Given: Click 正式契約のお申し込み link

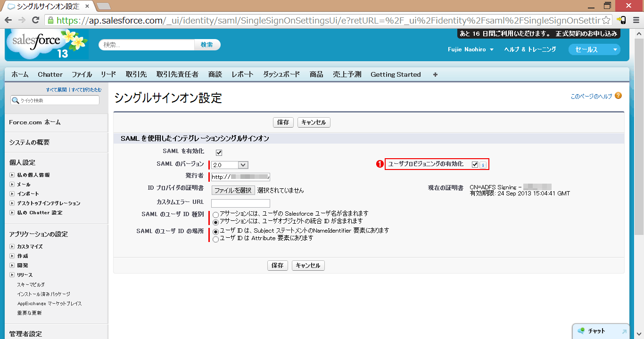Looking at the screenshot, I should point(586,34).
